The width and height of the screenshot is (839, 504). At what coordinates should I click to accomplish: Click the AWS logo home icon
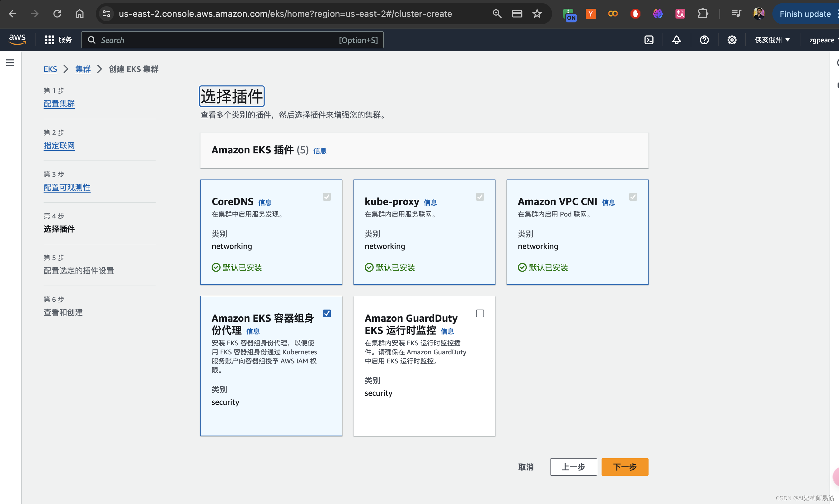[17, 40]
